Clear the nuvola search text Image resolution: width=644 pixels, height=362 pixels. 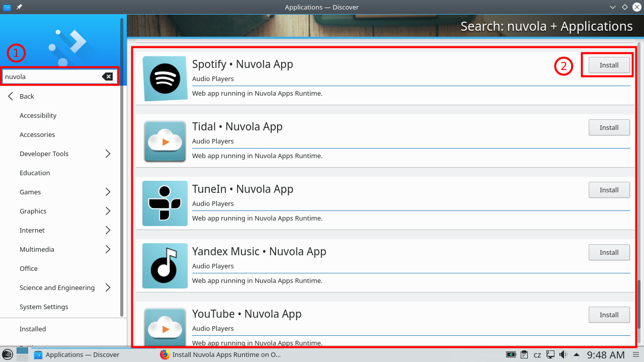pyautogui.click(x=107, y=77)
